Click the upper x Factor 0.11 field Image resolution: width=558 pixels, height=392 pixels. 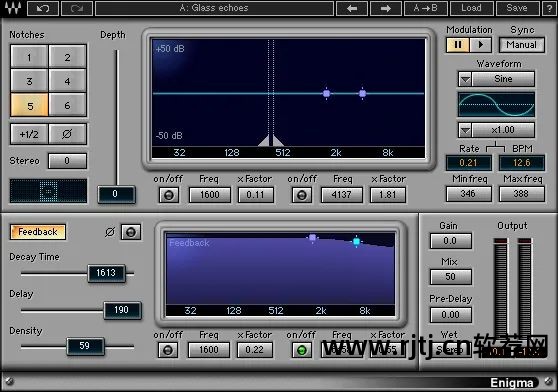256,195
